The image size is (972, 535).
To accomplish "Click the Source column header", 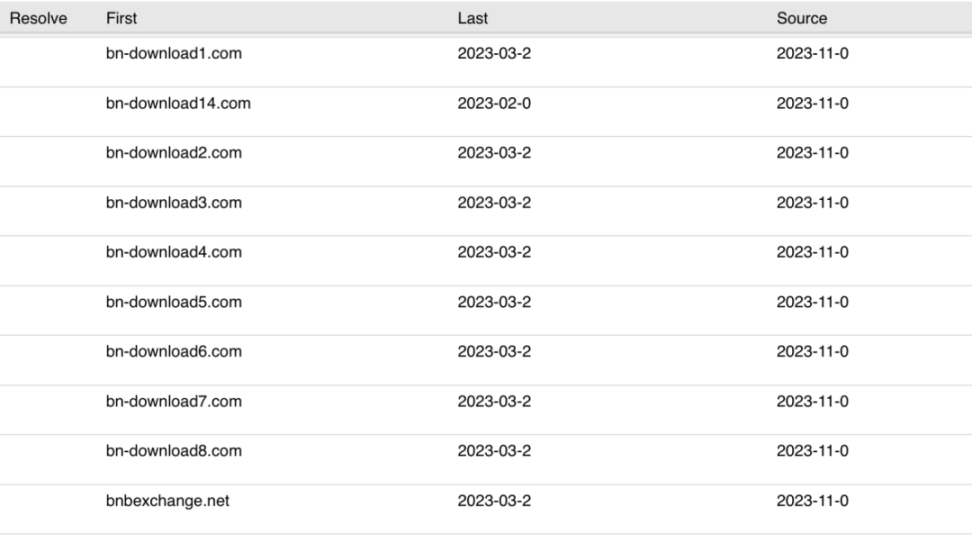I will click(801, 18).
